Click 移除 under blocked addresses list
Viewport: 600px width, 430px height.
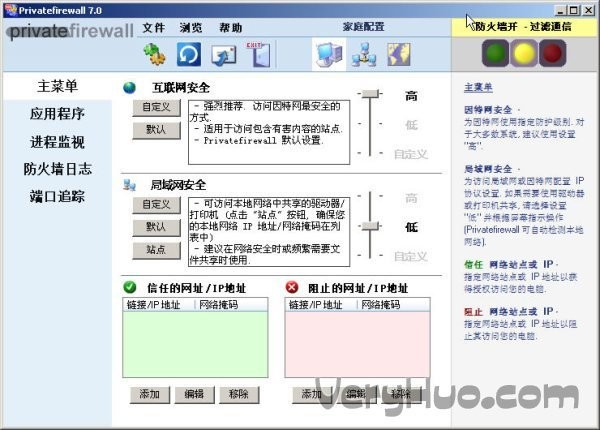[x=401, y=394]
